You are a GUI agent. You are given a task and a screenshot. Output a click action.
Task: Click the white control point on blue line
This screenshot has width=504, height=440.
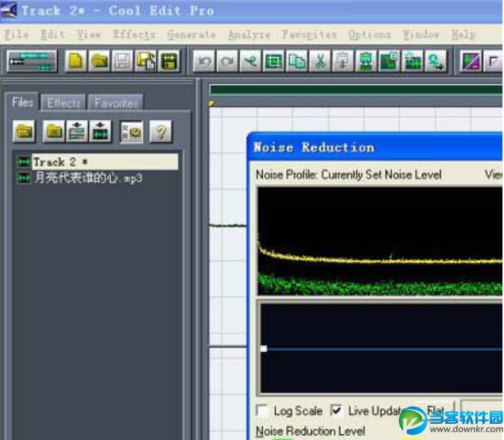(x=264, y=349)
